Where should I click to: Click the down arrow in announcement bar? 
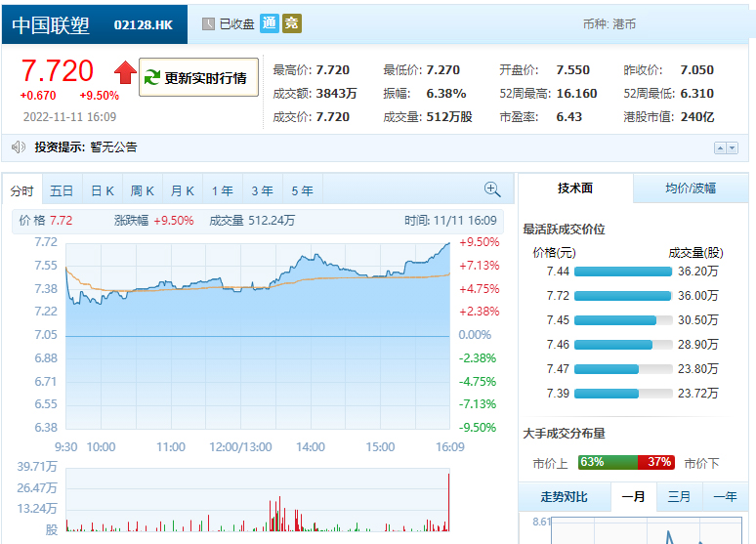coord(732,148)
